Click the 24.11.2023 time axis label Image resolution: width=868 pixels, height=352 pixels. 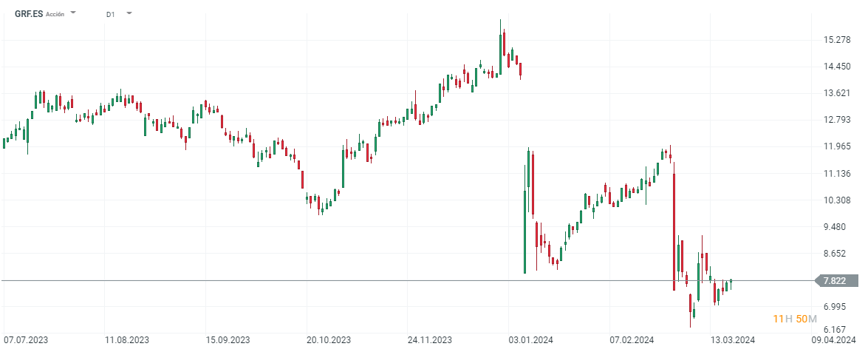click(x=431, y=340)
